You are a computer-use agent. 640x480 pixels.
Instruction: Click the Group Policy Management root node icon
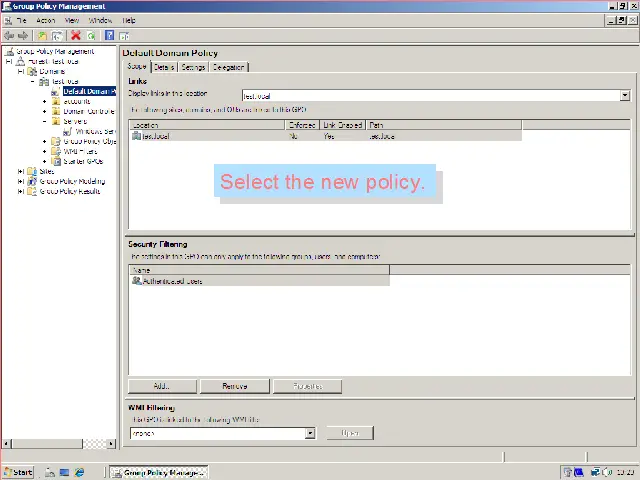(10, 51)
